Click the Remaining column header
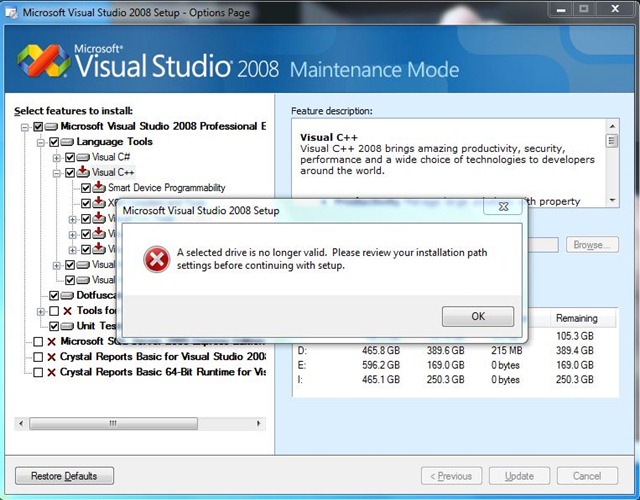The width and height of the screenshot is (640, 500). 576,318
